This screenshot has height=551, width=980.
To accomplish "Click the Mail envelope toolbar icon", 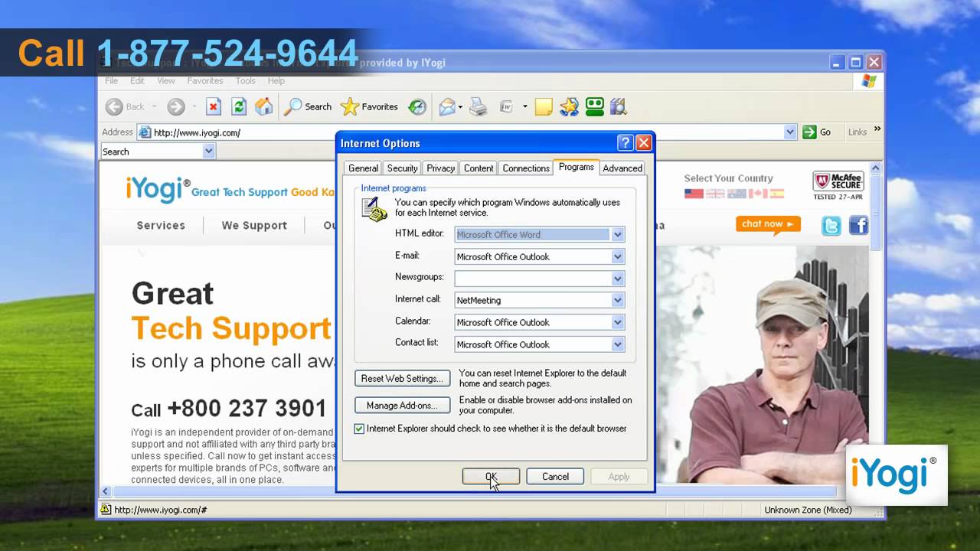I will 447,107.
